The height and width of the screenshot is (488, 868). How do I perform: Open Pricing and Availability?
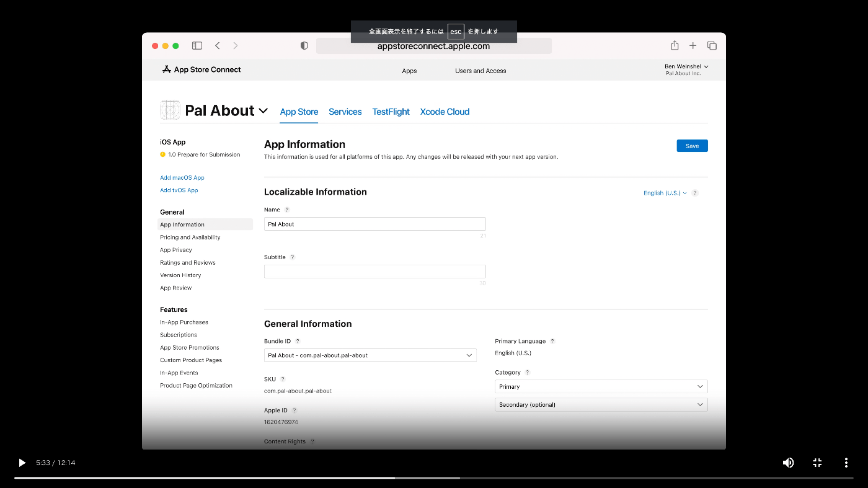pyautogui.click(x=190, y=237)
